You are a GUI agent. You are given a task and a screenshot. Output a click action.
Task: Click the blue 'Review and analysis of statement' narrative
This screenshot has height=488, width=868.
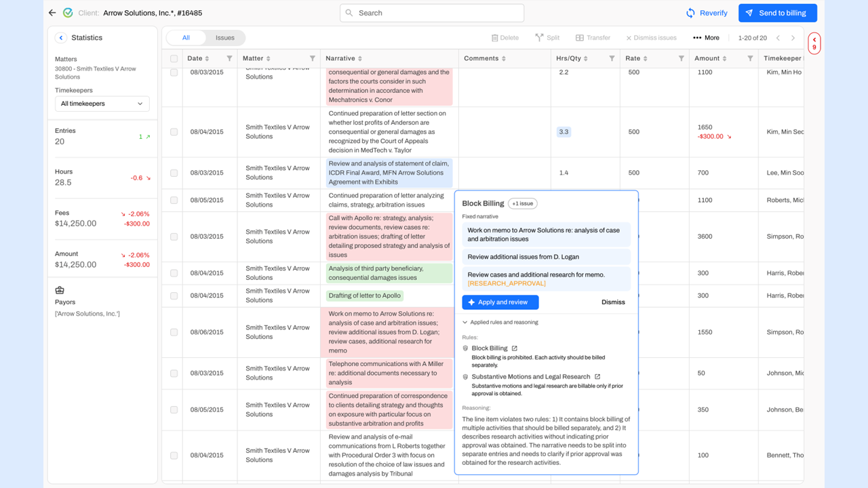389,173
